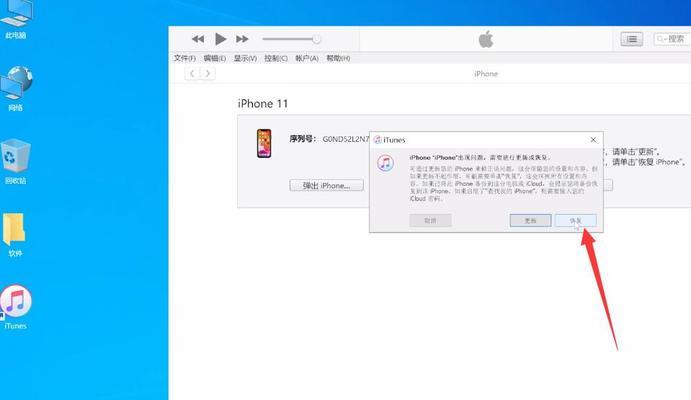Image resolution: width=691 pixels, height=400 pixels.
Task: Click the iPhone 11 heading text
Action: [263, 104]
